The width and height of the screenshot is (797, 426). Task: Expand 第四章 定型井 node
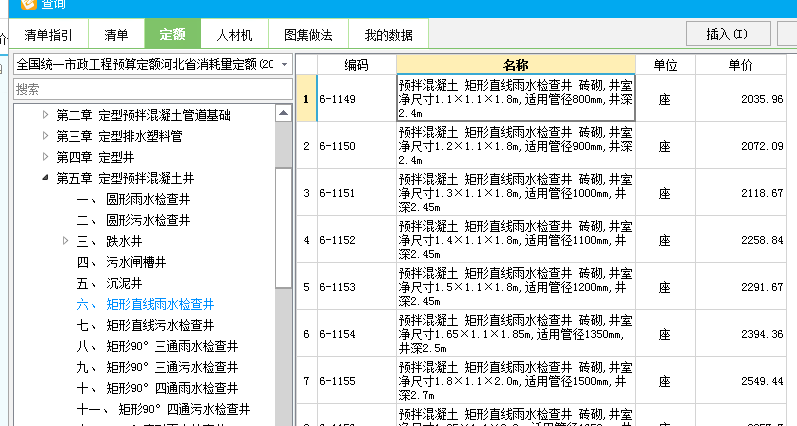tap(45, 157)
